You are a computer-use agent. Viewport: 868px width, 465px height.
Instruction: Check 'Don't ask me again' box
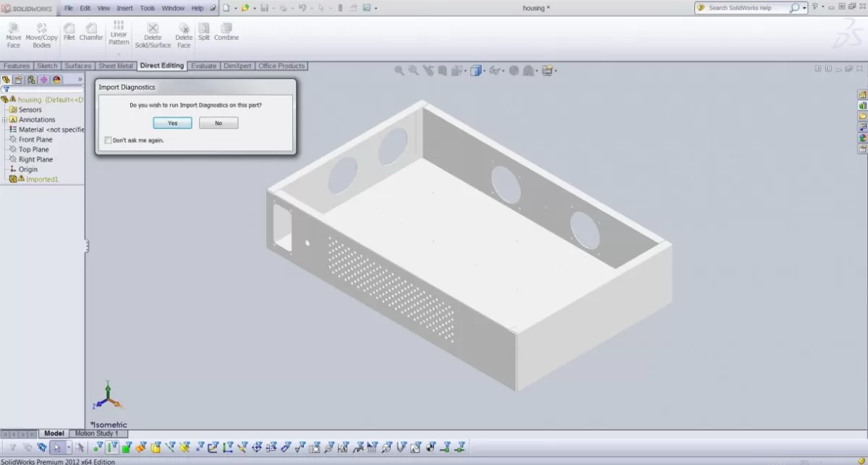(108, 140)
